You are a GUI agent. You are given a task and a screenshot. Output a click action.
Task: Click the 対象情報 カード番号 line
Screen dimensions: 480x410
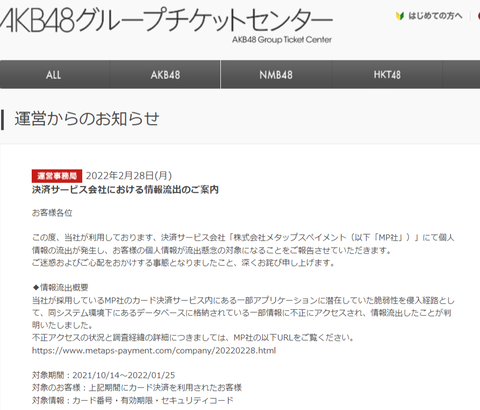133,400
